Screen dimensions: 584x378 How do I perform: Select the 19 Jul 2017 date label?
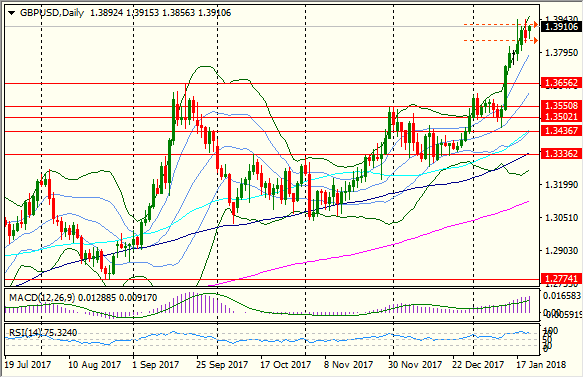[x=28, y=364]
